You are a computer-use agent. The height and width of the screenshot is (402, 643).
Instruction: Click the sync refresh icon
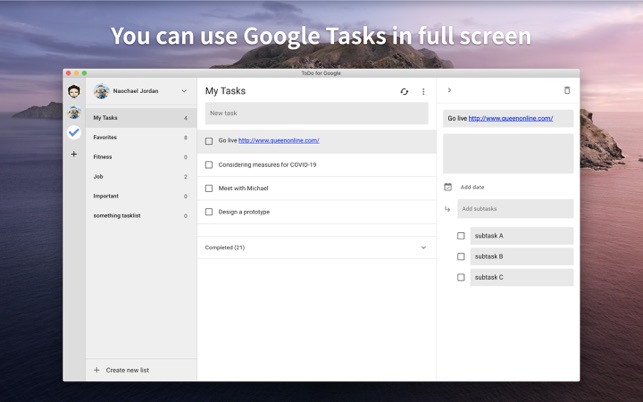coord(404,92)
